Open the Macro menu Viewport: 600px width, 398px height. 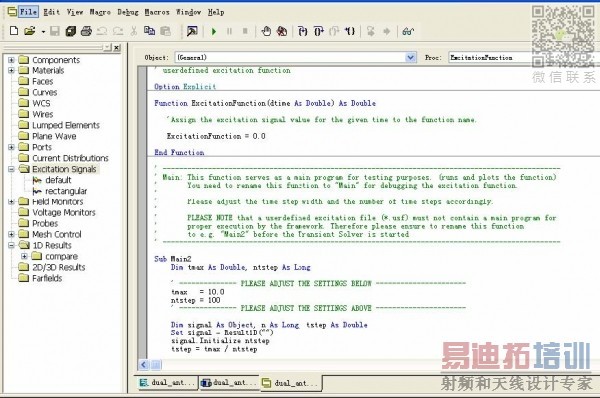coord(100,12)
